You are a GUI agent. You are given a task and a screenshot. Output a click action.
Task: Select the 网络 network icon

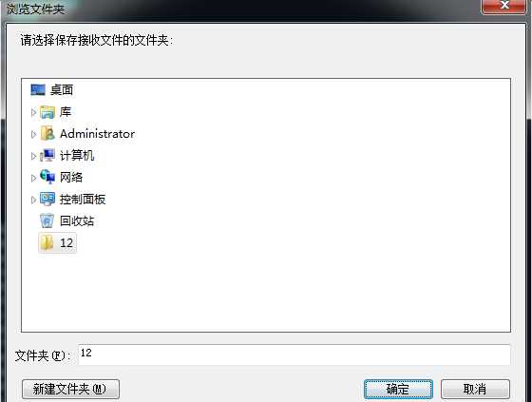point(47,177)
